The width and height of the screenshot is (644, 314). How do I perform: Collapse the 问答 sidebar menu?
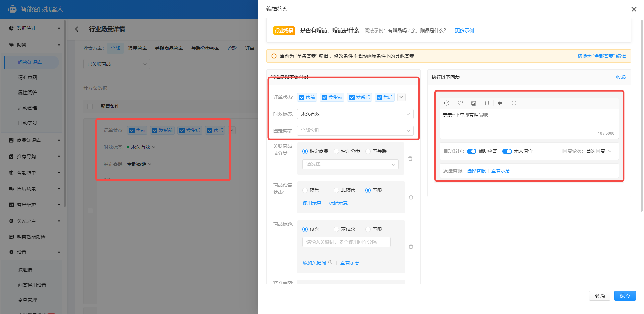(x=59, y=45)
